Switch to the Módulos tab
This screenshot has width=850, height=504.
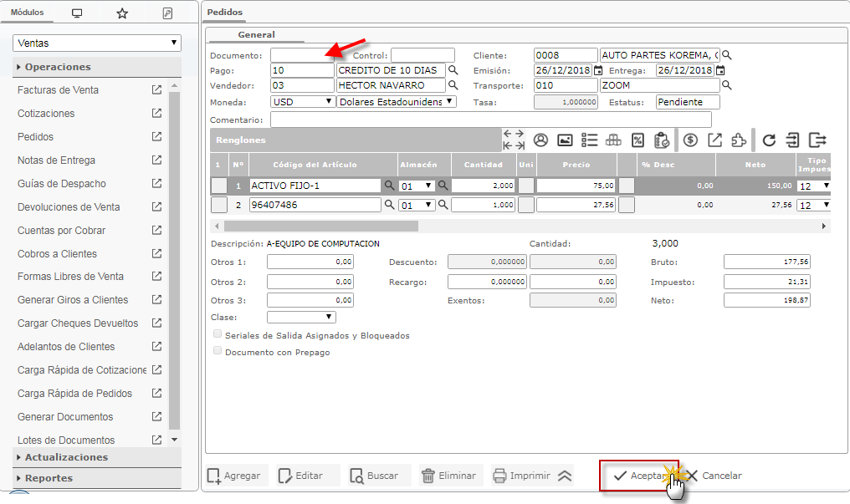(27, 13)
